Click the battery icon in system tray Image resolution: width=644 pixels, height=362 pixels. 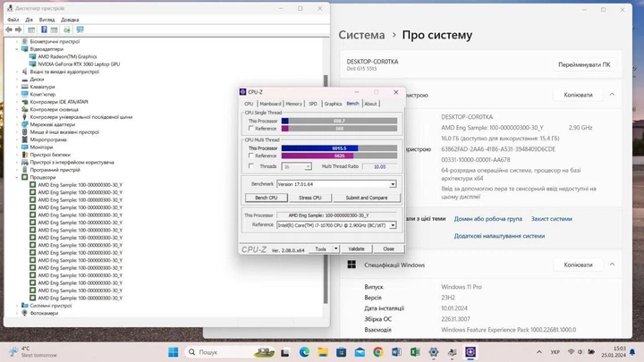591,352
